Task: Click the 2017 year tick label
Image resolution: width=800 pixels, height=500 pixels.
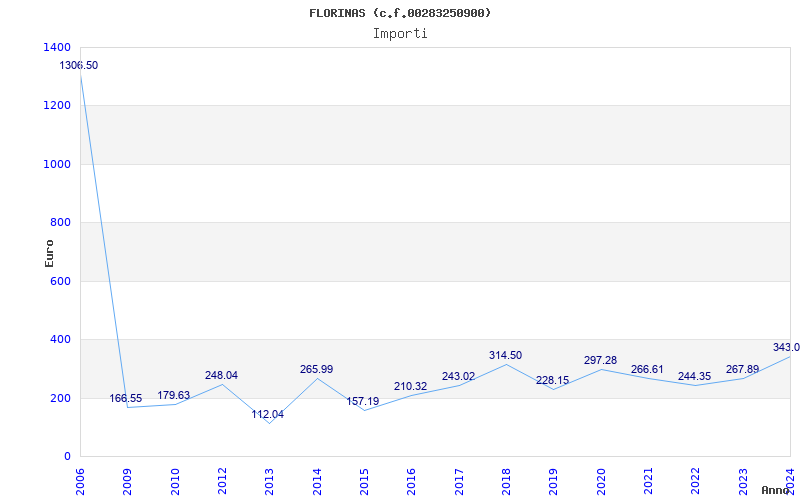Action: (x=459, y=482)
